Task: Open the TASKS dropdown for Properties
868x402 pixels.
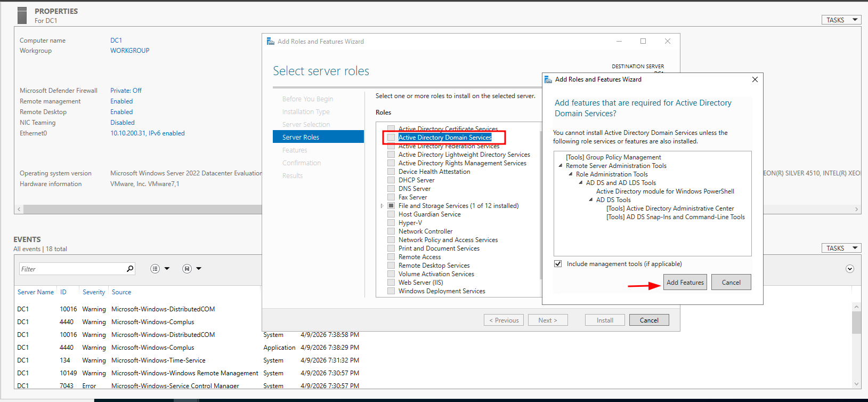Action: [841, 20]
